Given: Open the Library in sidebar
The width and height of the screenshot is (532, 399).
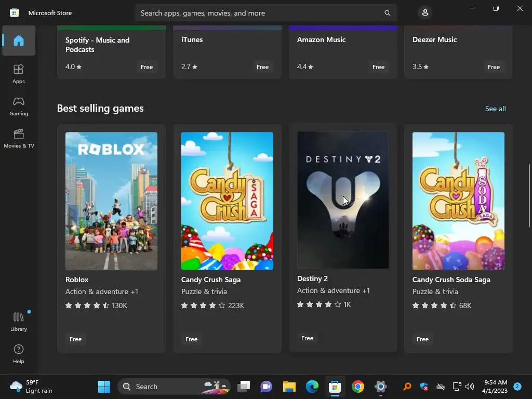Looking at the screenshot, I should click(19, 322).
